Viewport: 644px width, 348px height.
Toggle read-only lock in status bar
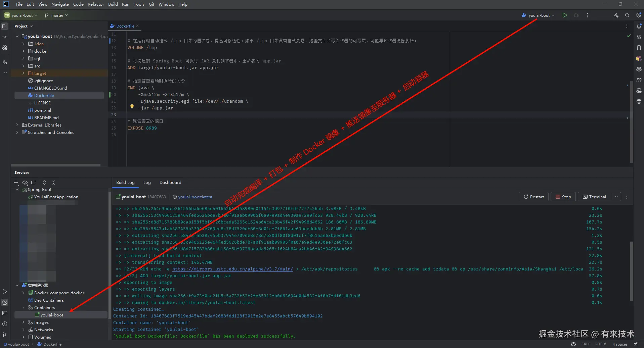636,344
